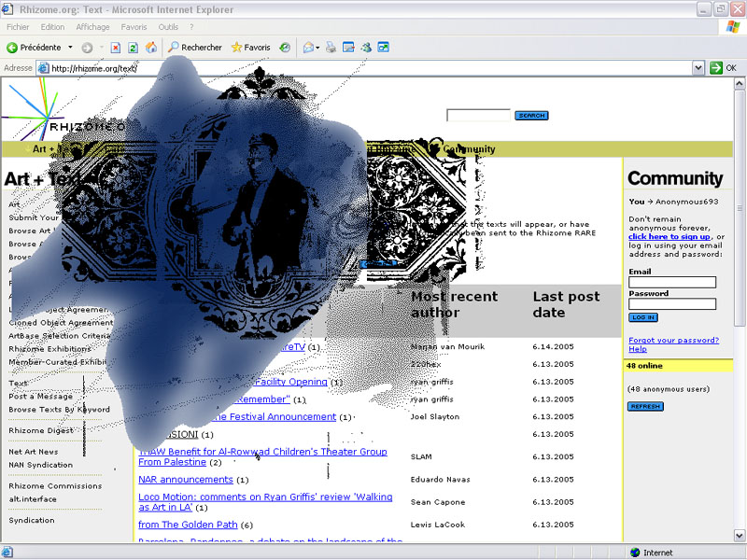Open 'NAR announcements' thread link
Screen dimensions: 747x560
coord(186,480)
